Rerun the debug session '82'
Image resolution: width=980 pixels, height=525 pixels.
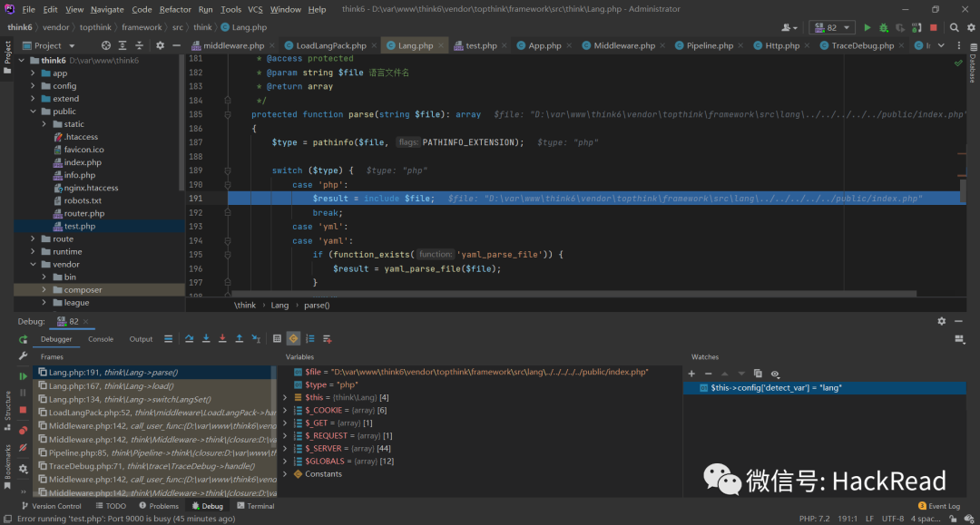point(23,340)
